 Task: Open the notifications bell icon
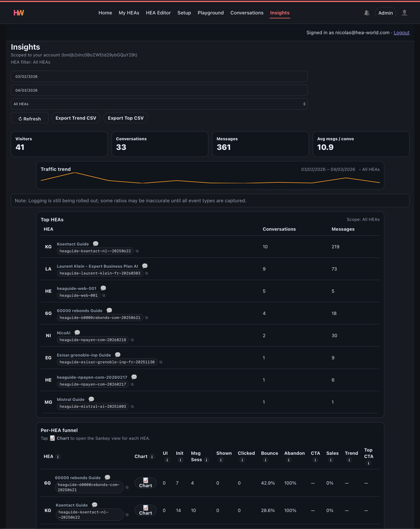click(367, 13)
